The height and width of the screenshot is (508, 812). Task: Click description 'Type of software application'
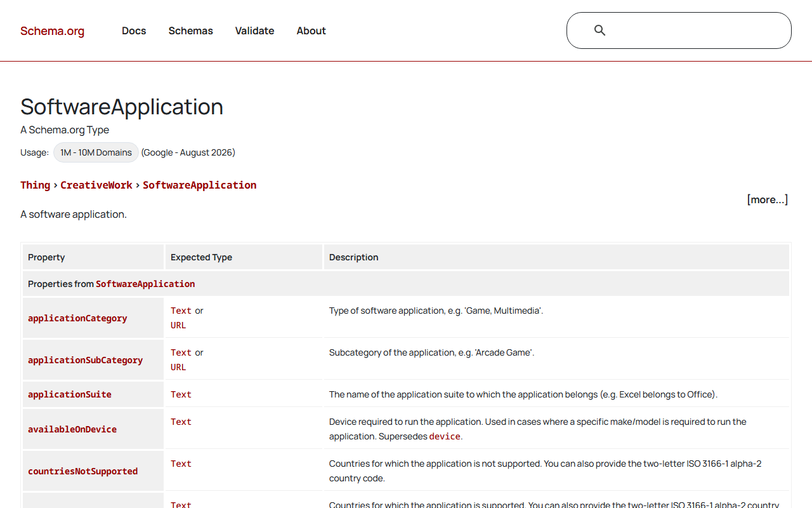436,311
